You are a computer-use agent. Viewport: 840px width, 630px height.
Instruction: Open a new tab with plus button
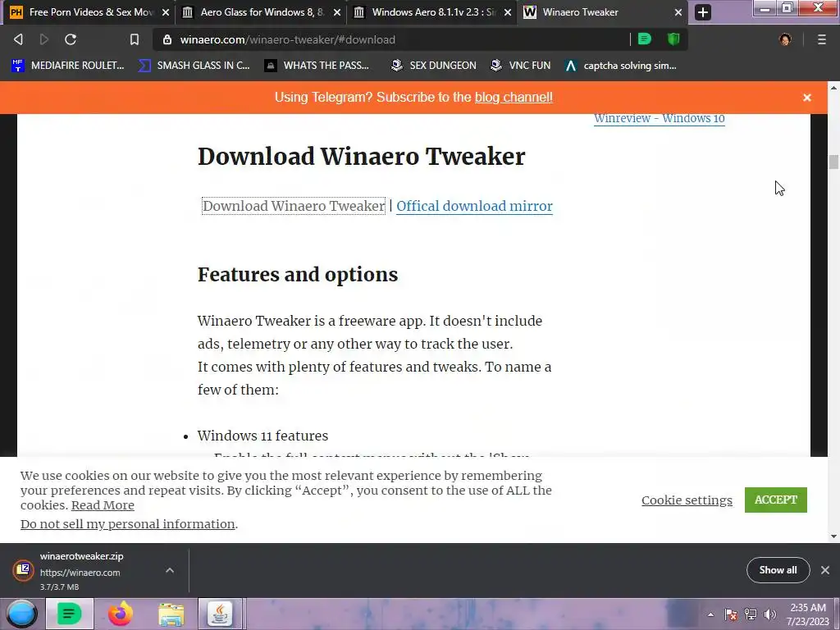pyautogui.click(x=703, y=11)
